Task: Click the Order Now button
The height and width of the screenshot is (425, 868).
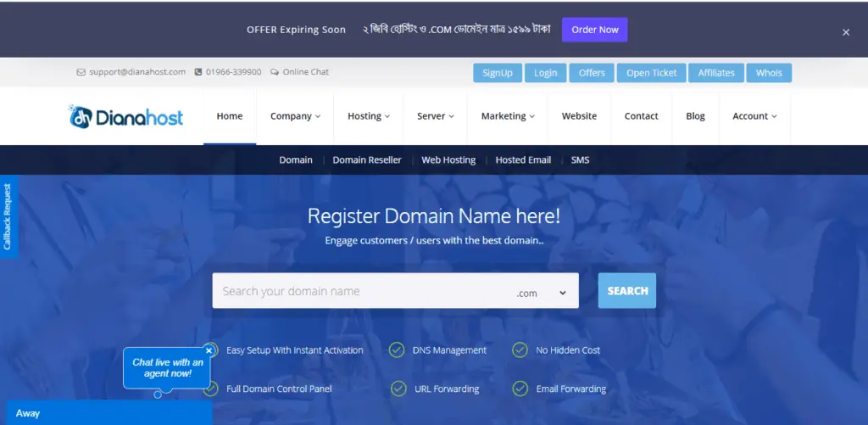Action: [594, 30]
